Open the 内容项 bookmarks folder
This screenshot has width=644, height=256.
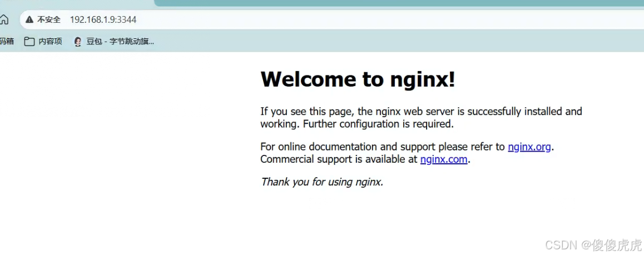(x=43, y=42)
